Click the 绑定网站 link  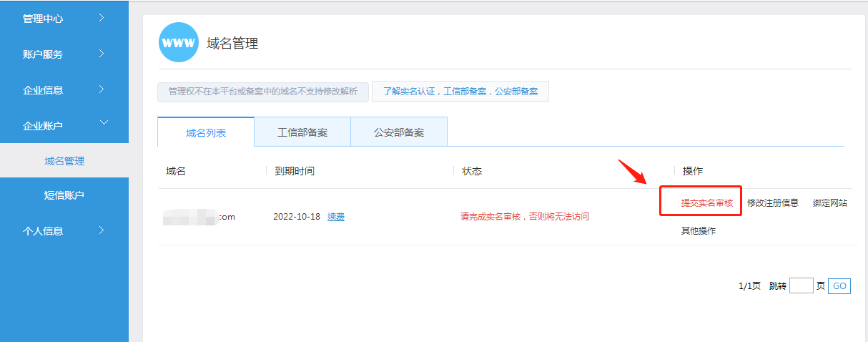tap(830, 203)
